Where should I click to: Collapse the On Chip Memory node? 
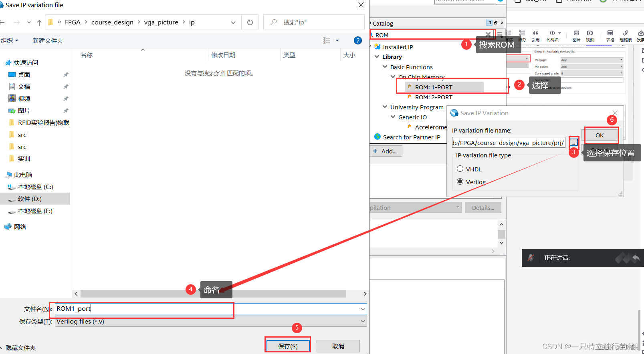click(x=393, y=76)
